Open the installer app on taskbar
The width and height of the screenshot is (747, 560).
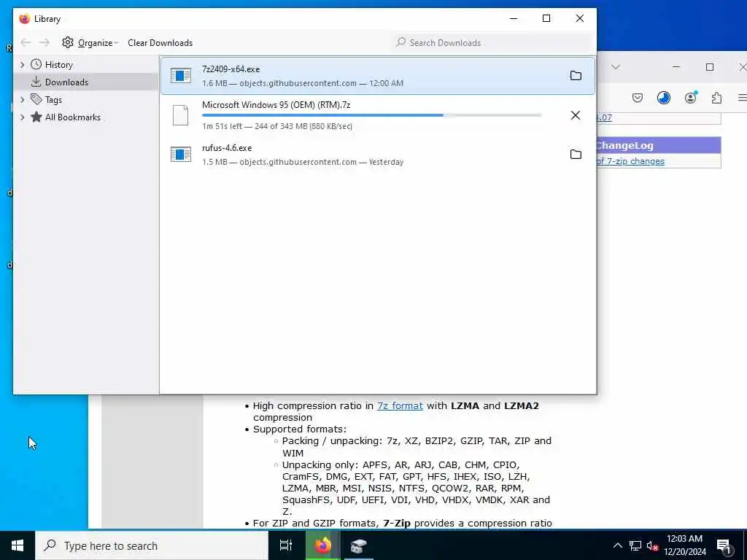coord(358,545)
